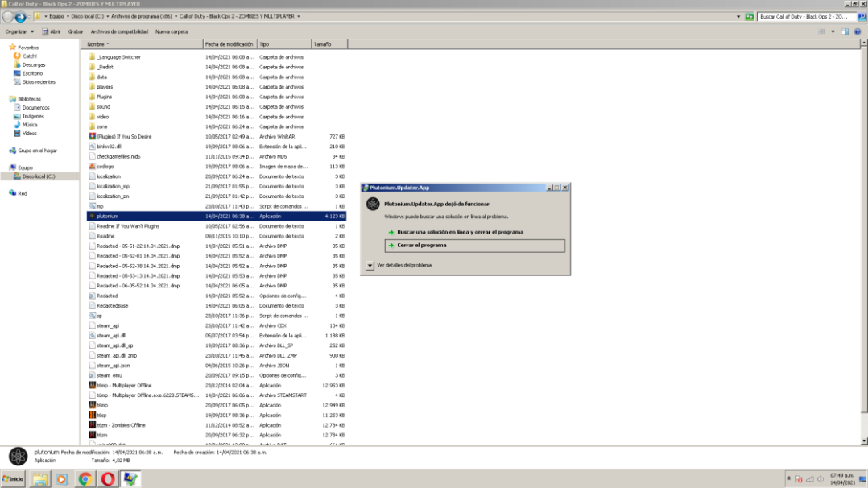Screen dimensions: 868x488
Task: Open the Organizar dropdown menu
Action: [x=19, y=31]
